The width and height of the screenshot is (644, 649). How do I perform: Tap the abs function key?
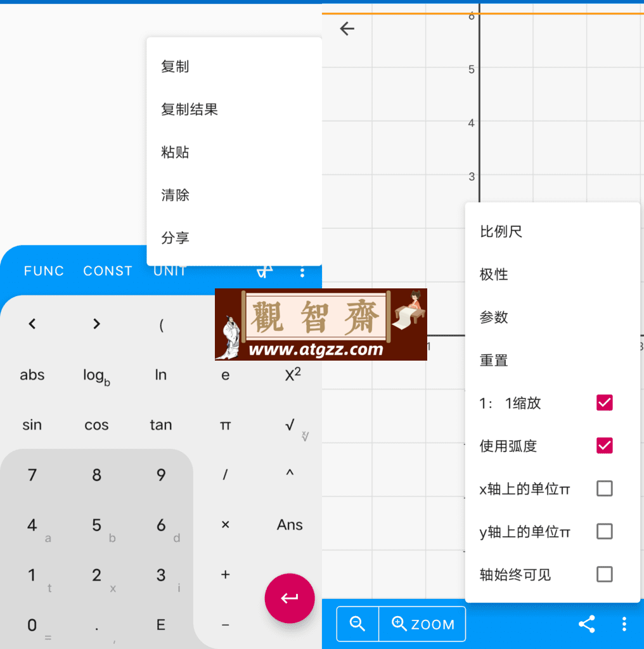click(x=32, y=375)
